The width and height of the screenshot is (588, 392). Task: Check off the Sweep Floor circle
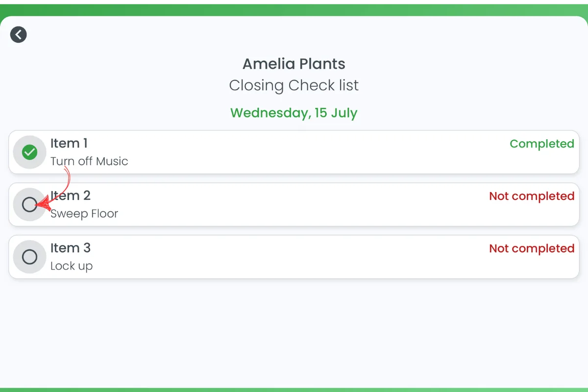pyautogui.click(x=30, y=205)
